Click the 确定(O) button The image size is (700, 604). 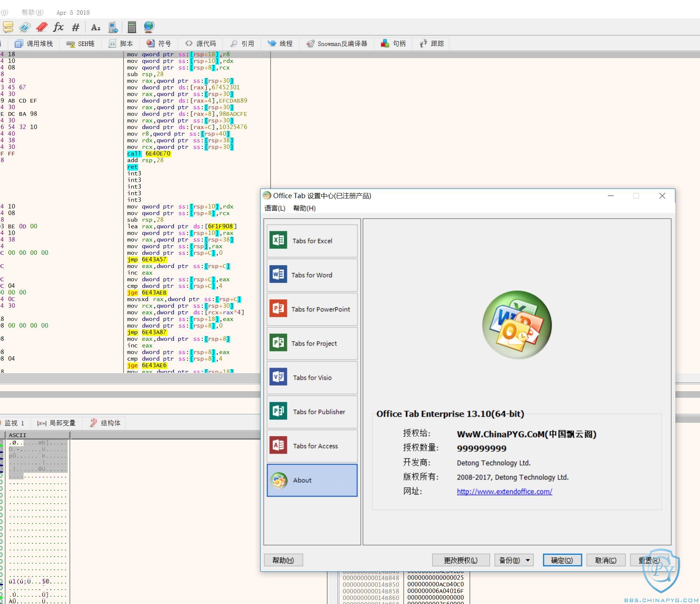pos(562,560)
